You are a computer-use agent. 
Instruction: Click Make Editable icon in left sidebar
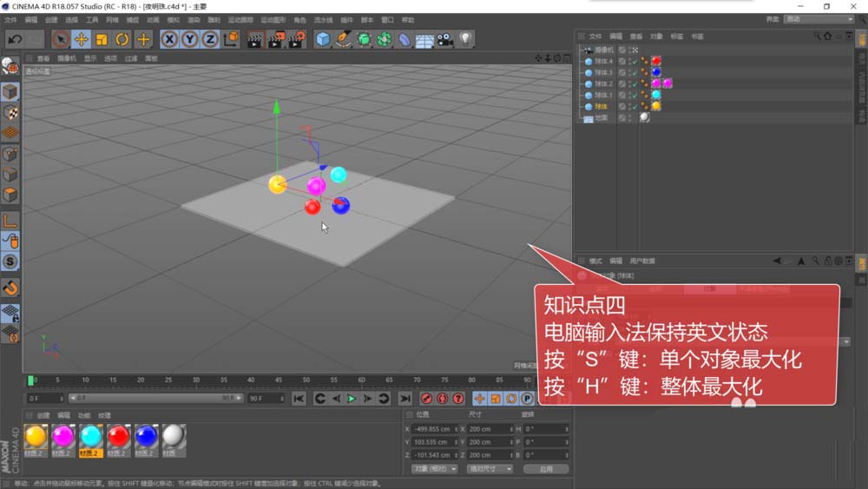pyautogui.click(x=10, y=67)
